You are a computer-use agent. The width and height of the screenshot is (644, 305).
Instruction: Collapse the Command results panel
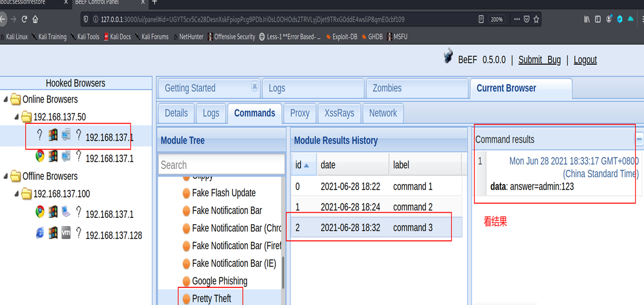[639, 139]
